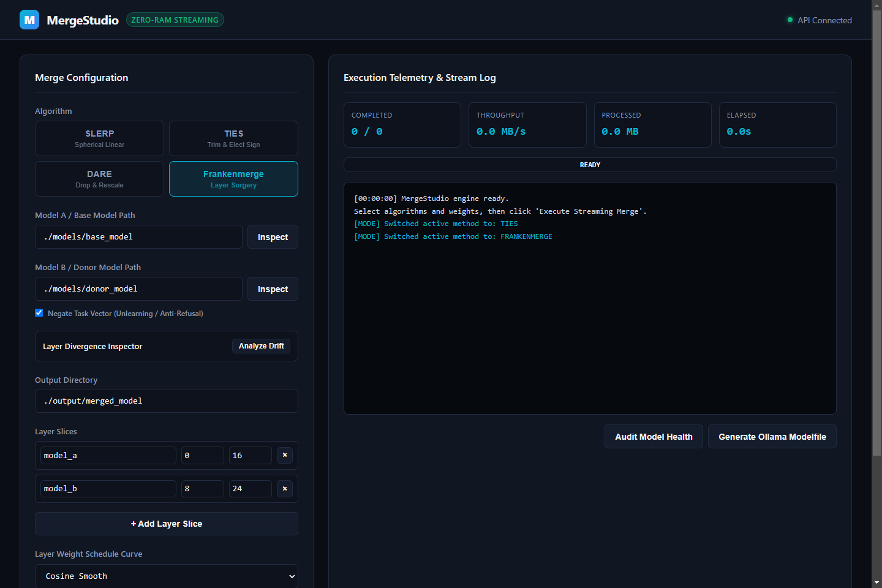Set the model_b slice end layer

click(x=251, y=489)
